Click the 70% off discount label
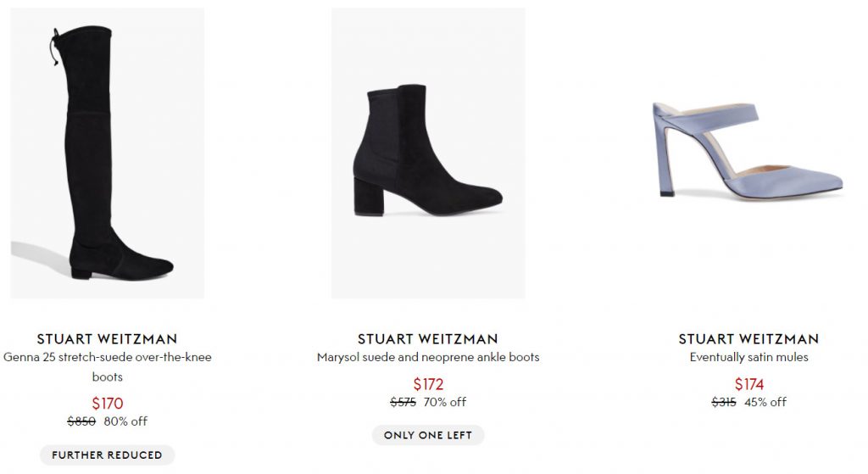 [x=446, y=403]
